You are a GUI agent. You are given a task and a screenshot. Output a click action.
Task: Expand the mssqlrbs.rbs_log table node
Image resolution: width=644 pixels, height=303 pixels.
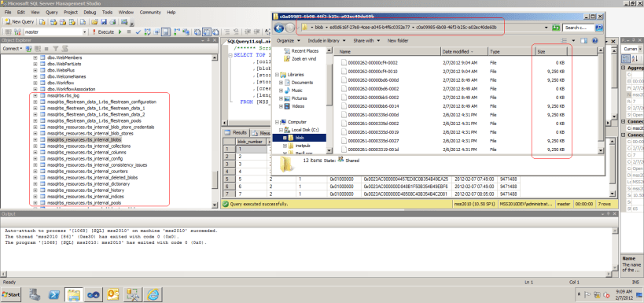[x=35, y=95]
